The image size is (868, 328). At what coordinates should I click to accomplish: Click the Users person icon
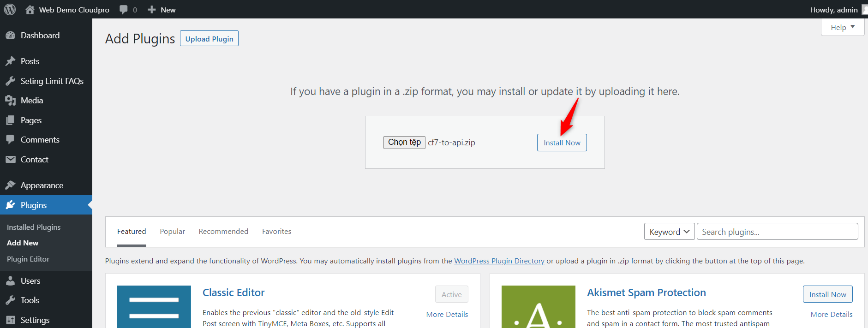11,281
